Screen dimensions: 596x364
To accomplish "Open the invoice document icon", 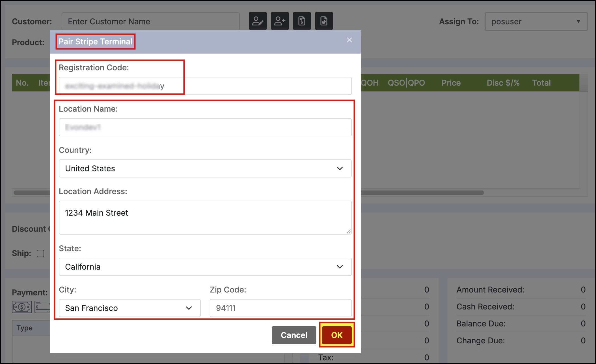I will 302,21.
